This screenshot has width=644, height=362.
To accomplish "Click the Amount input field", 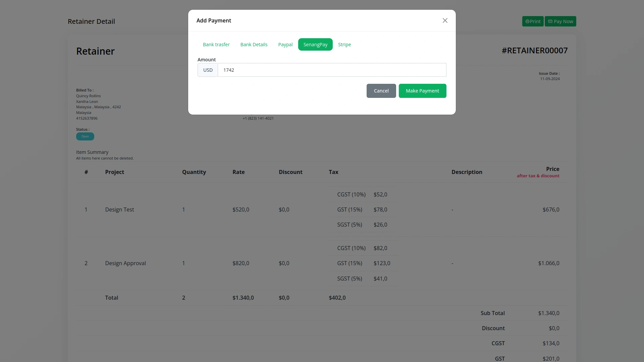I will [331, 70].
